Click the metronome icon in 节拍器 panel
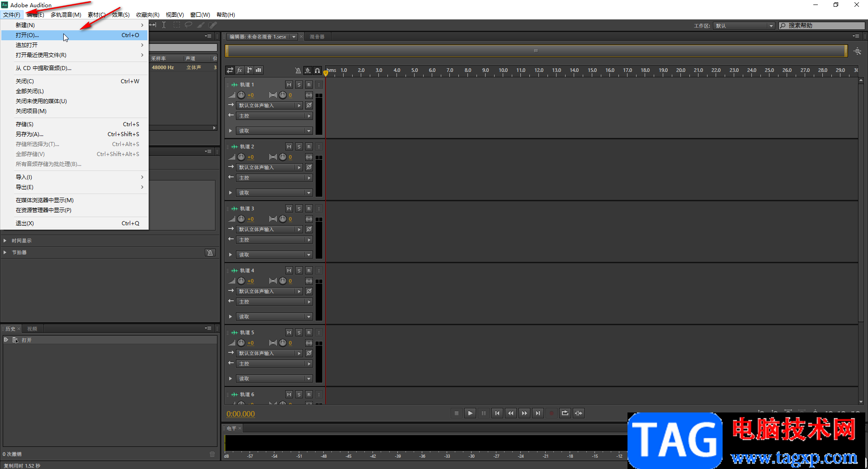The image size is (868, 469). click(210, 253)
